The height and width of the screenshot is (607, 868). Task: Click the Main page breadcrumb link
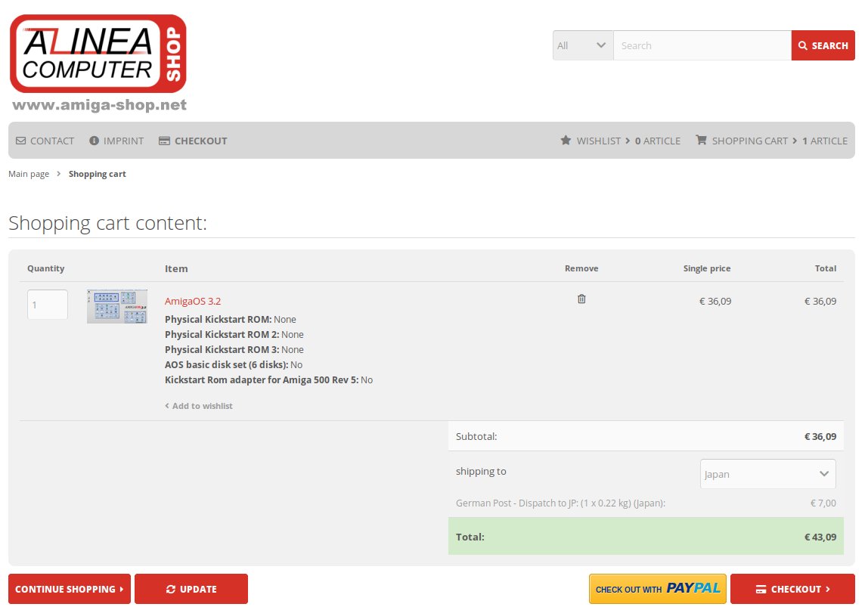coord(29,174)
